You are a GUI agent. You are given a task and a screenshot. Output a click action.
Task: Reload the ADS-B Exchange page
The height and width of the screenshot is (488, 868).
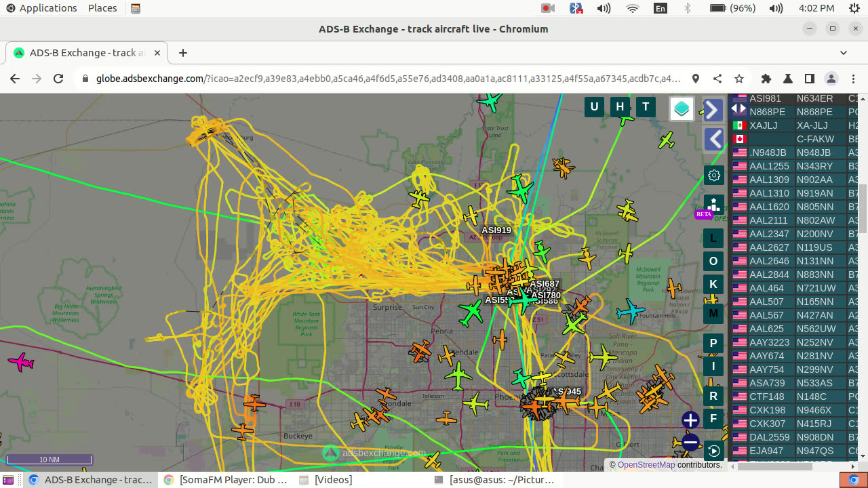58,79
